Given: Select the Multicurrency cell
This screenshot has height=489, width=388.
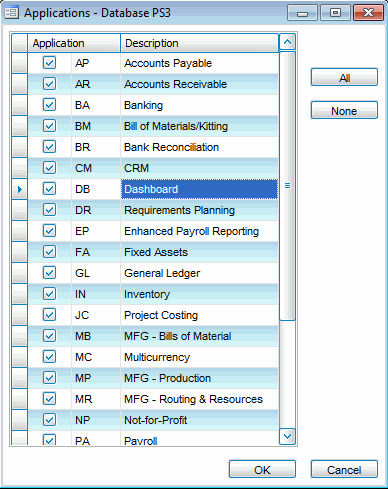Looking at the screenshot, I should pyautogui.click(x=199, y=357).
